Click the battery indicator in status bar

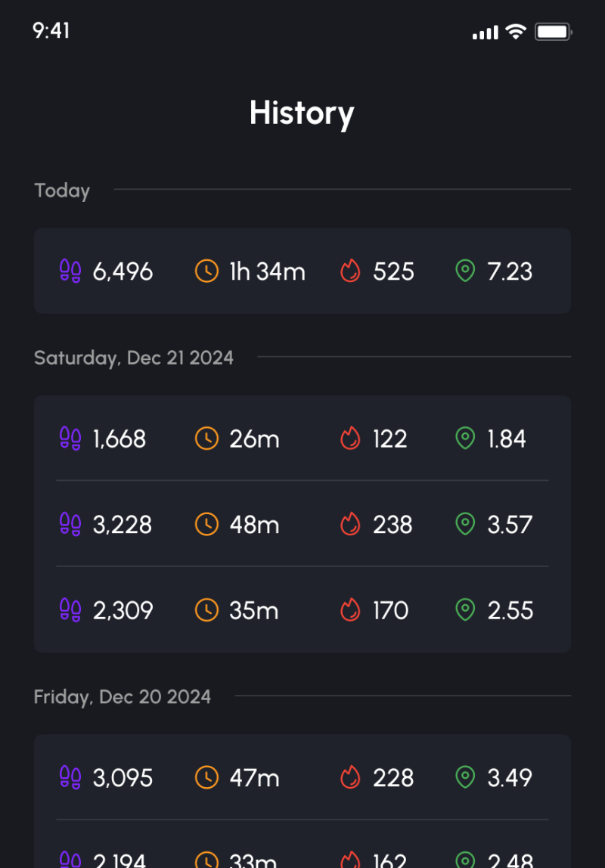pos(553,32)
